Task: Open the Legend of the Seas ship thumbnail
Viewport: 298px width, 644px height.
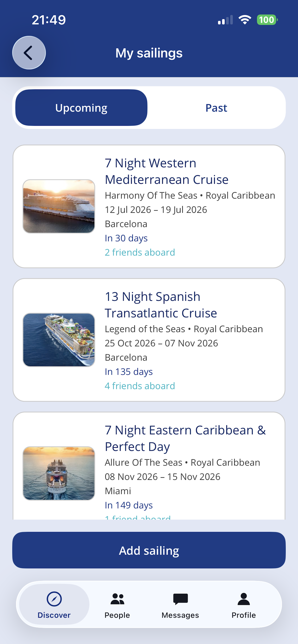Action: tap(59, 340)
